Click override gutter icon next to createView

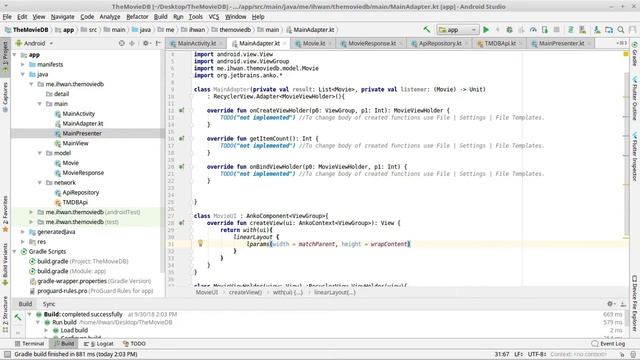pyautogui.click(x=181, y=223)
